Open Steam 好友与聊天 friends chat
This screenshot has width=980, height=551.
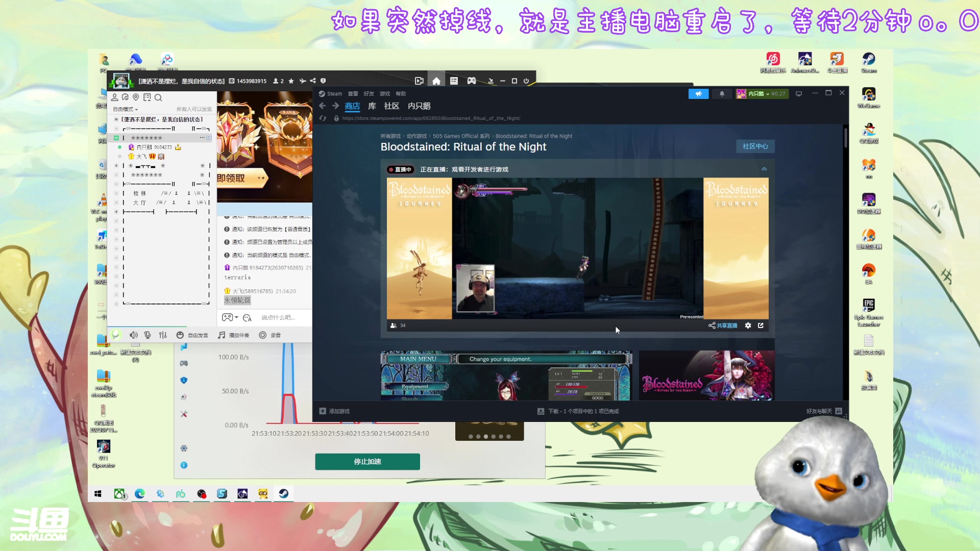(x=824, y=411)
